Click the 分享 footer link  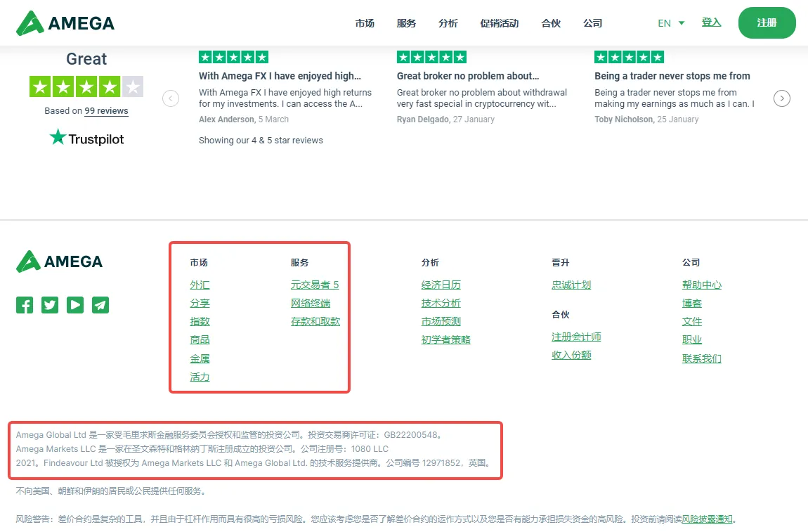coord(200,303)
